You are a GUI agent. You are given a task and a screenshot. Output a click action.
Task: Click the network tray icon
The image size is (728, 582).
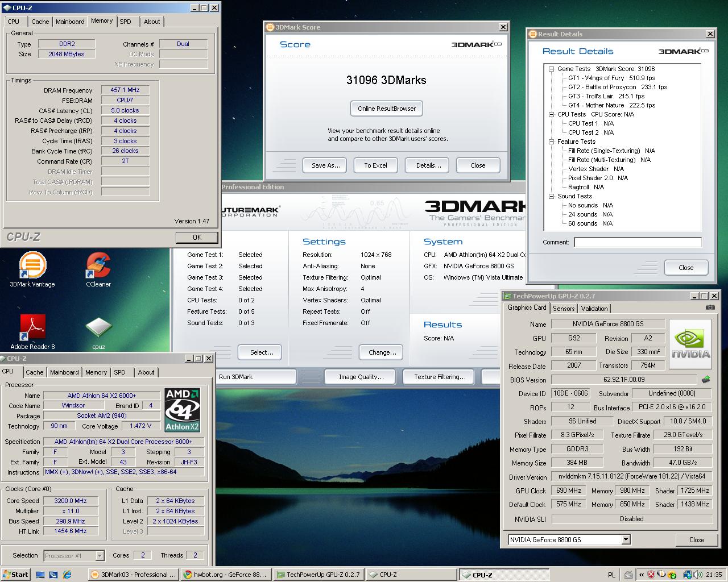coord(688,575)
